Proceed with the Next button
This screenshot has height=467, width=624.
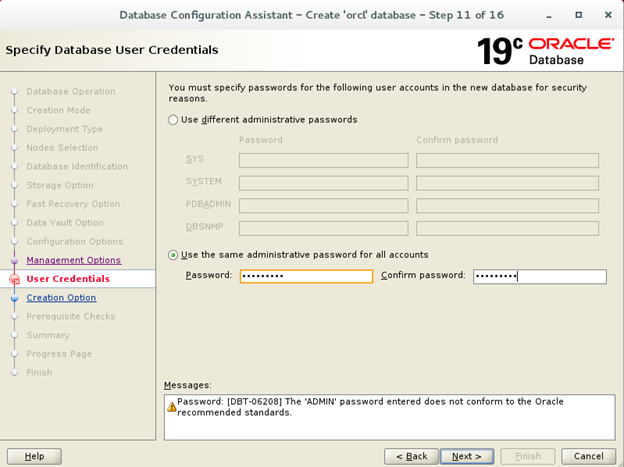pos(467,456)
